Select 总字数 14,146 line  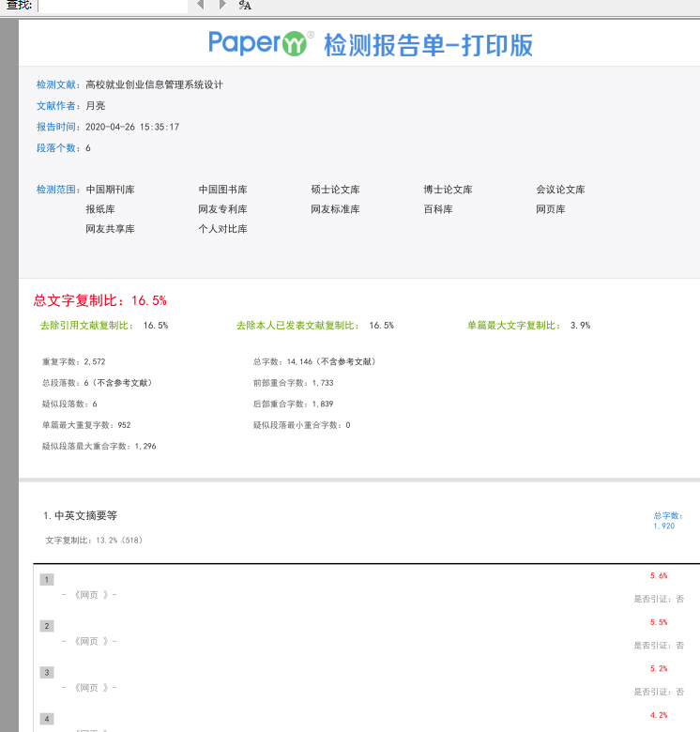pyautogui.click(x=314, y=362)
